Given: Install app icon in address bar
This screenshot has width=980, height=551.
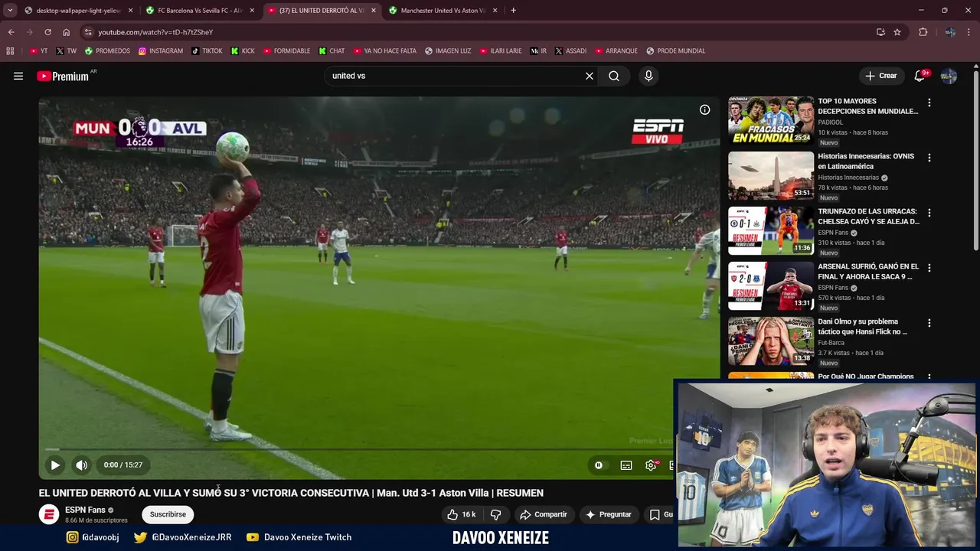Looking at the screenshot, I should [880, 32].
